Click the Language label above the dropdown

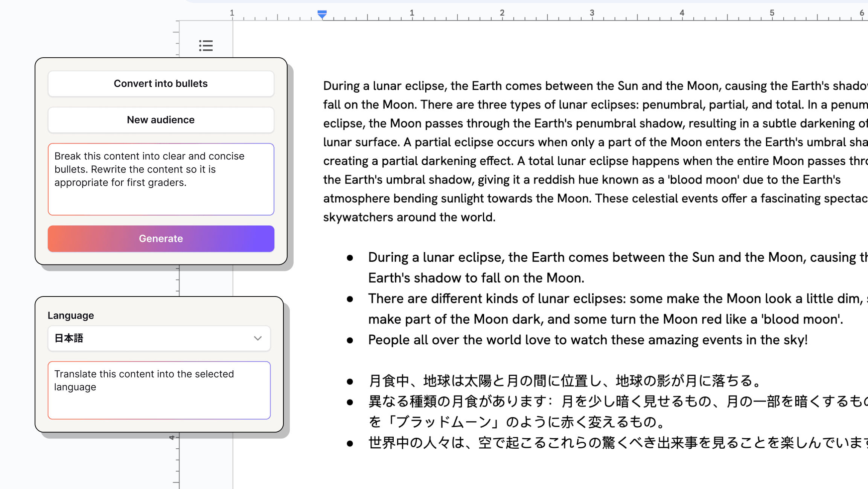(x=71, y=315)
